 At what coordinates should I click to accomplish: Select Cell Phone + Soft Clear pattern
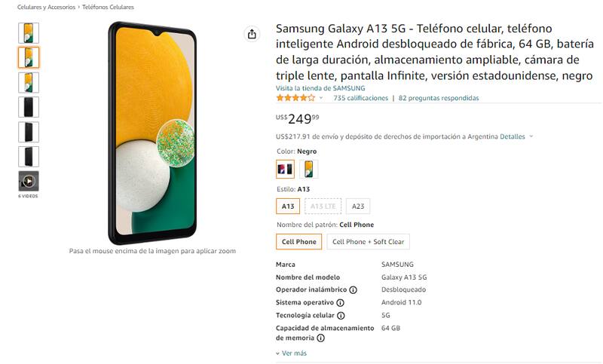368,242
